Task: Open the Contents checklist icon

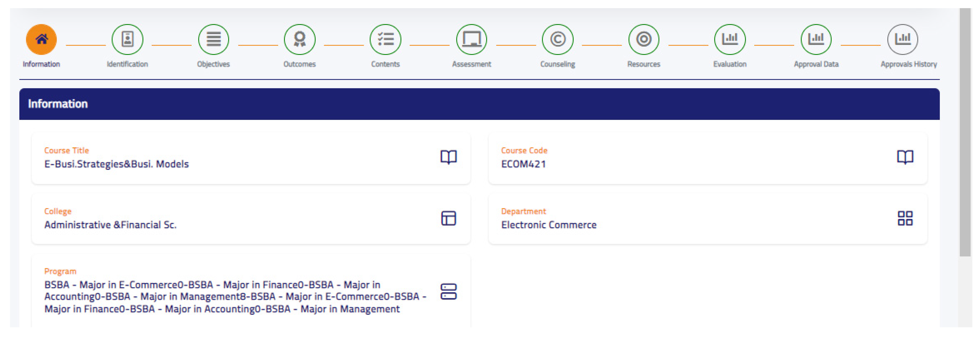Action: pyautogui.click(x=385, y=39)
